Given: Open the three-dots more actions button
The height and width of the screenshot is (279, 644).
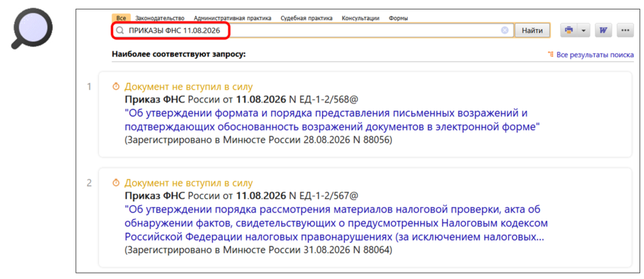Looking at the screenshot, I should point(625,30).
